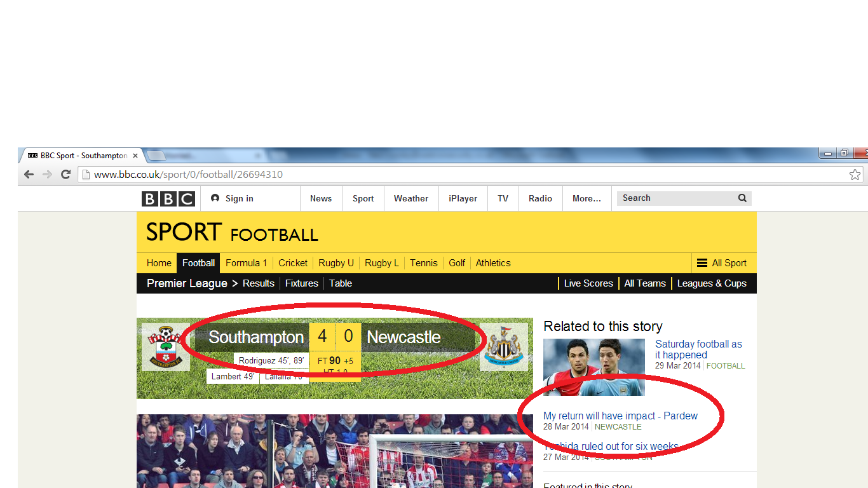Viewport: 868px width, 488px height.
Task: Click scorer Rodriguez 45', 89'
Action: tap(271, 360)
